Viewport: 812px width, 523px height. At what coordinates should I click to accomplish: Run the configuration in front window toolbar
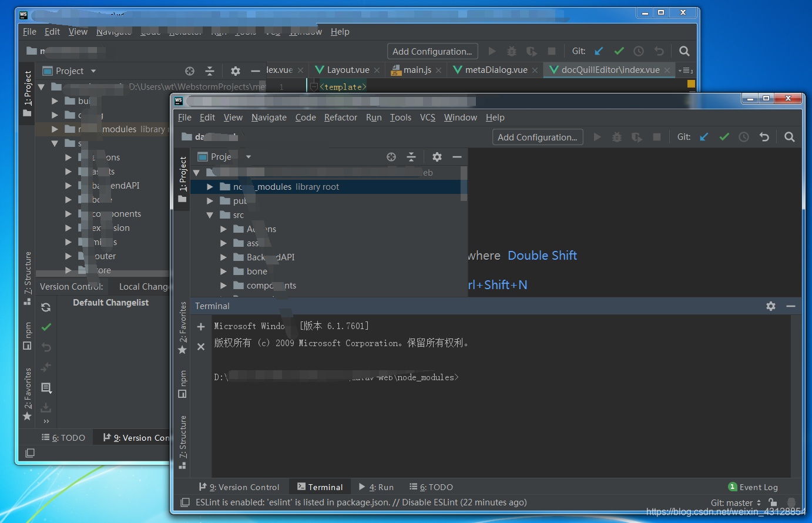point(598,137)
